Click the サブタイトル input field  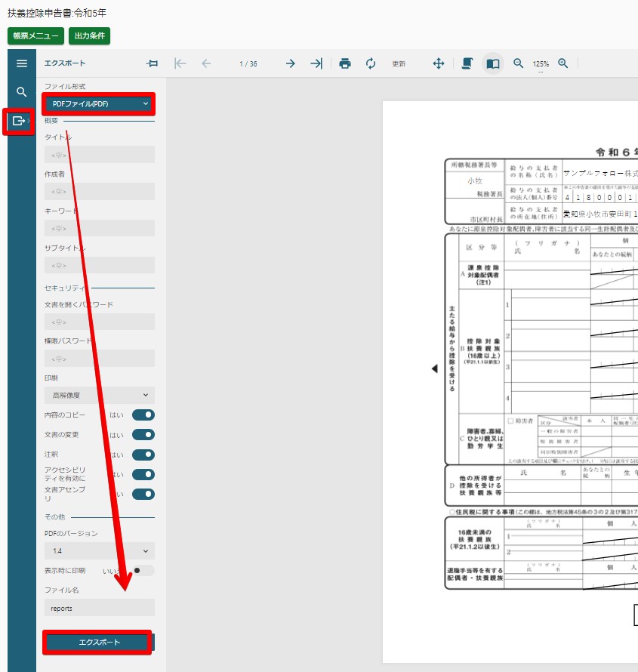[x=100, y=265]
